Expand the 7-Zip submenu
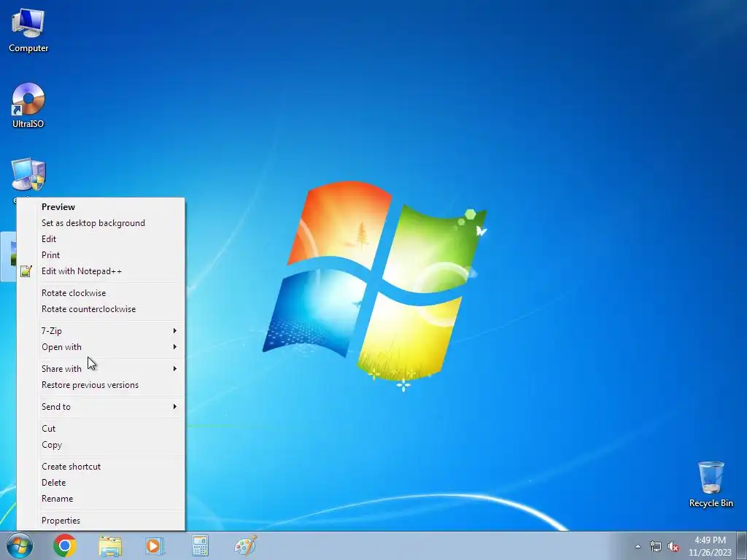Image resolution: width=747 pixels, height=560 pixels. coord(101,331)
